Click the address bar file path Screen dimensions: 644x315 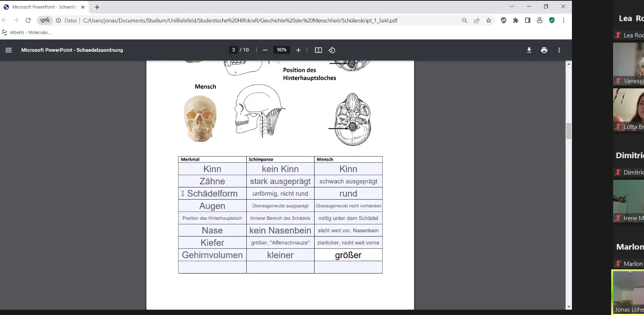(240, 21)
